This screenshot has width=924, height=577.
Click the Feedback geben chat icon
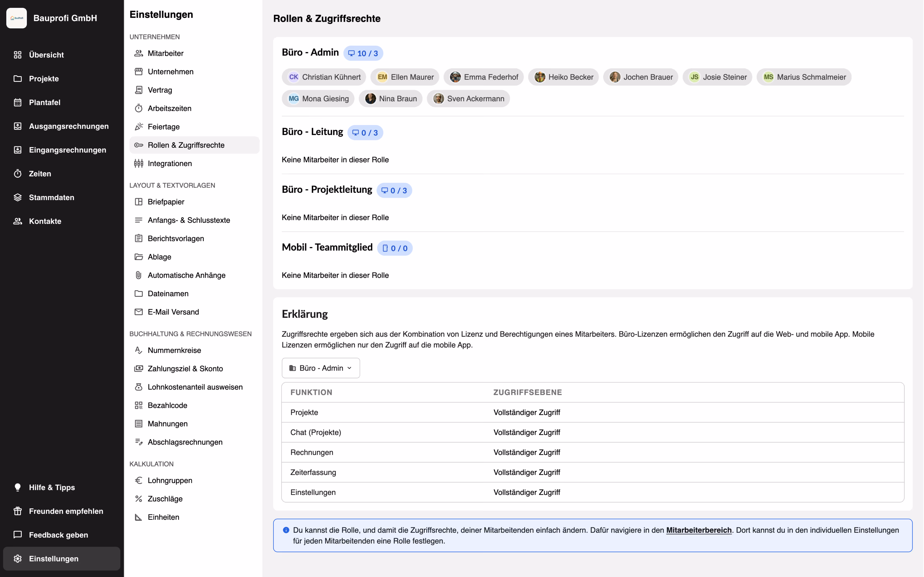pyautogui.click(x=18, y=535)
